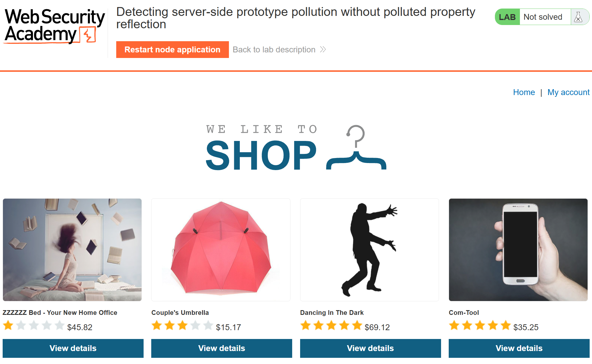592x364 pixels.
Task: Click the ZZZZZZ Bed star rating
Action: pos(34,326)
